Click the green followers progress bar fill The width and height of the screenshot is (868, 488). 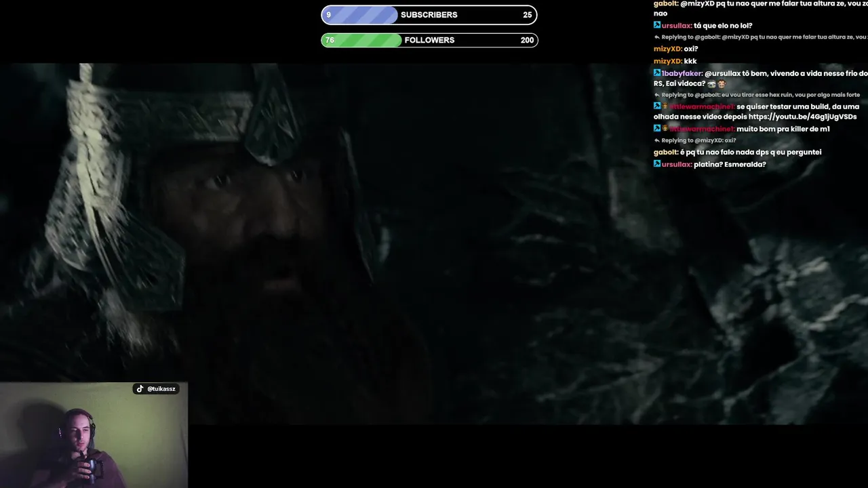(x=361, y=40)
